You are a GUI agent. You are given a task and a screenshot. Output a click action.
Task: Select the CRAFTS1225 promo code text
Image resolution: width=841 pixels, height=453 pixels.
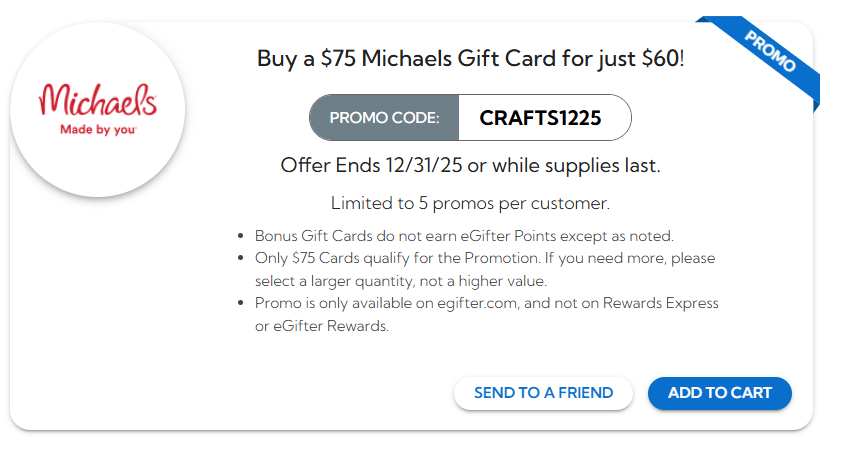(x=540, y=118)
